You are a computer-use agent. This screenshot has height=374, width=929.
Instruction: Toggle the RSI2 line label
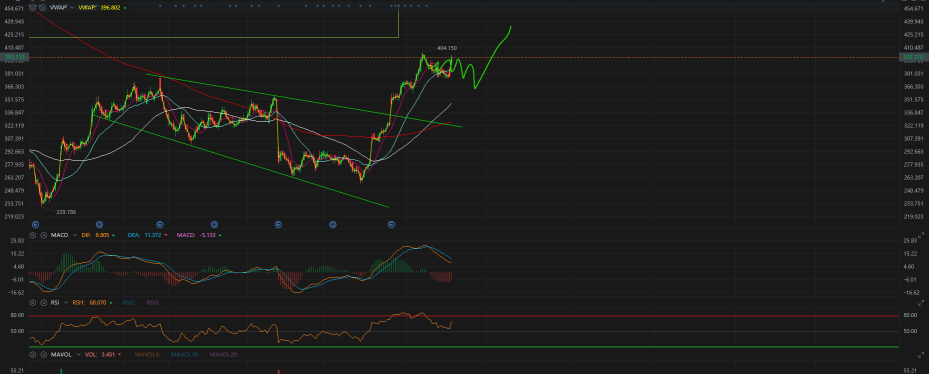[x=129, y=302]
